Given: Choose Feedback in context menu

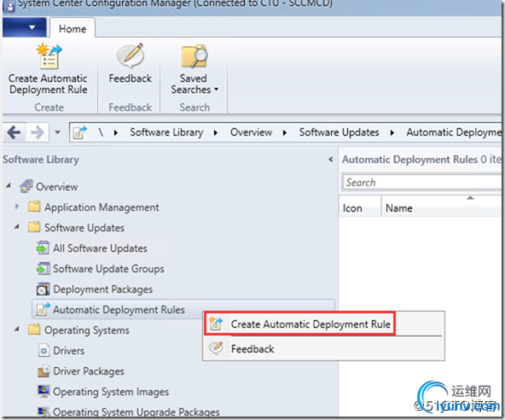Looking at the screenshot, I should pos(323,349).
